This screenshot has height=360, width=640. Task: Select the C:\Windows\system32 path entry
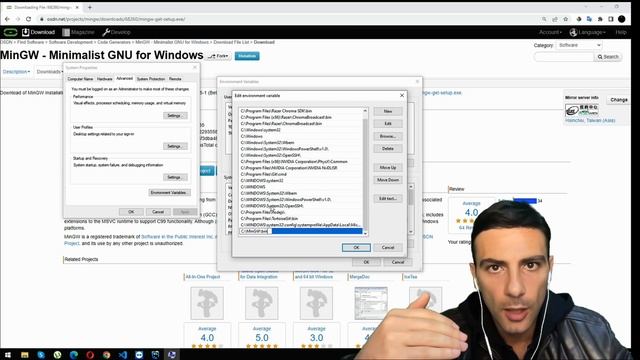tap(300, 130)
